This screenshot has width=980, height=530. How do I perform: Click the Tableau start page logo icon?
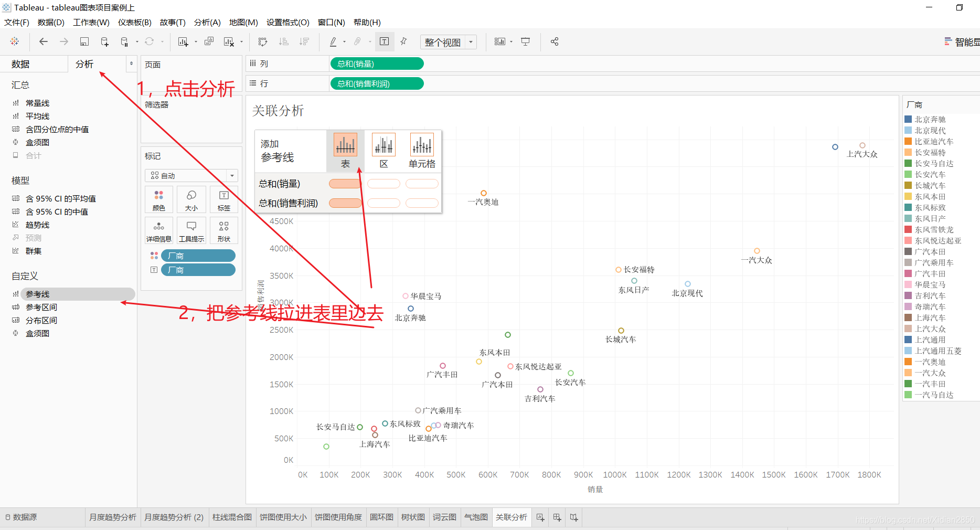15,41
